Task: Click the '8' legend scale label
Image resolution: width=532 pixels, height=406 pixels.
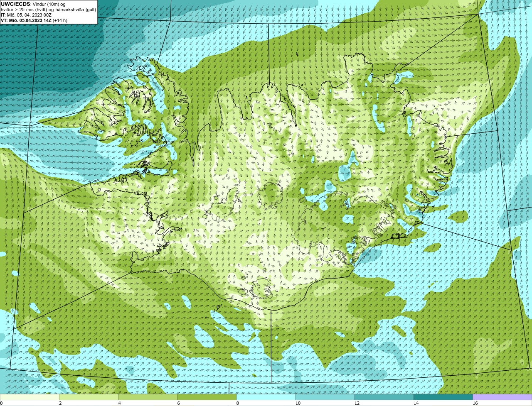Action: click(x=238, y=403)
